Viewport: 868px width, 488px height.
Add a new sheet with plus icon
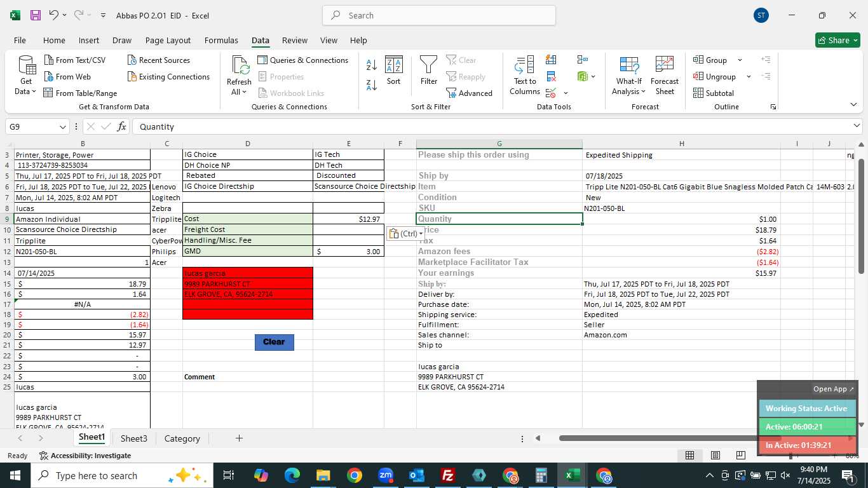[239, 438]
